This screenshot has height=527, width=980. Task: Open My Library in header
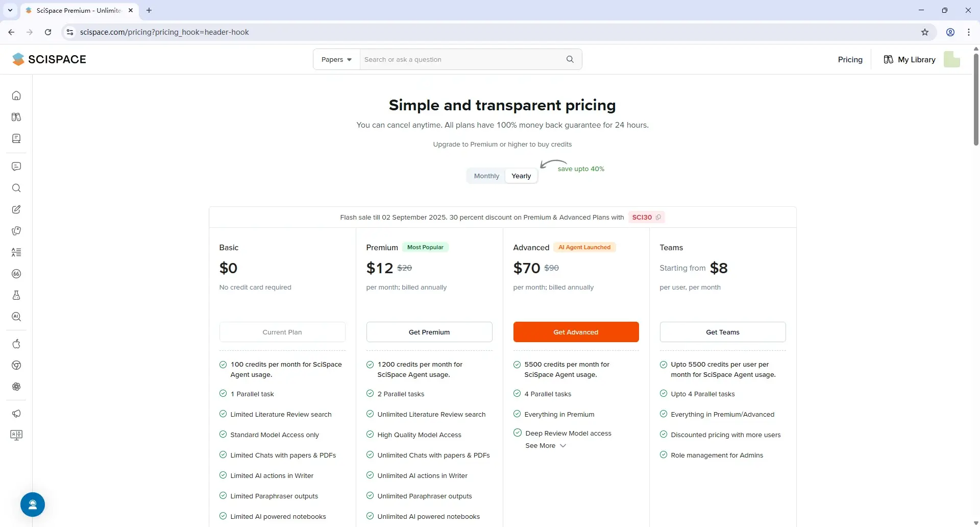(x=910, y=59)
